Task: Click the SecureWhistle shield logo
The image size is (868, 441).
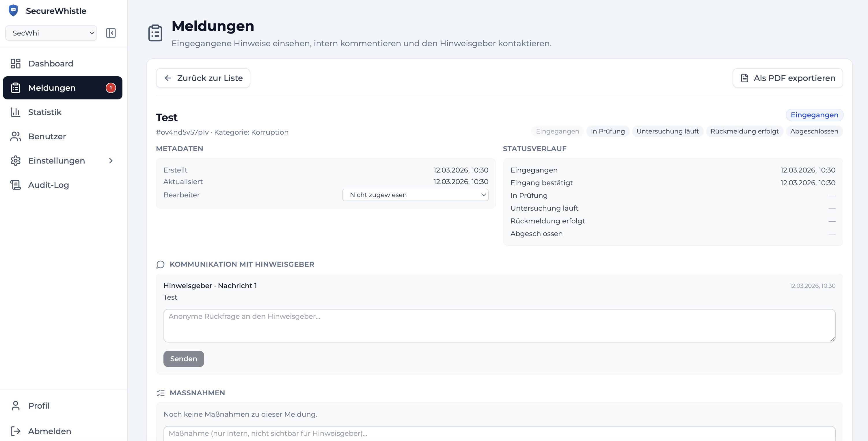Action: click(13, 10)
